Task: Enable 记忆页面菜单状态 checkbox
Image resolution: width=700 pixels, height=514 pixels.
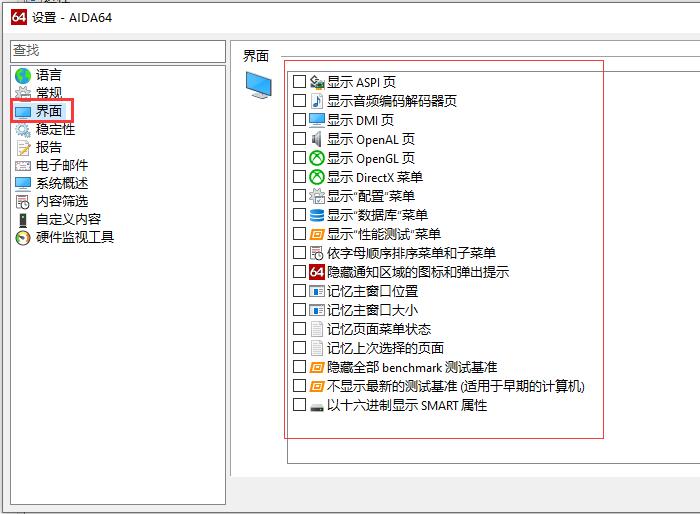Action: (299, 329)
